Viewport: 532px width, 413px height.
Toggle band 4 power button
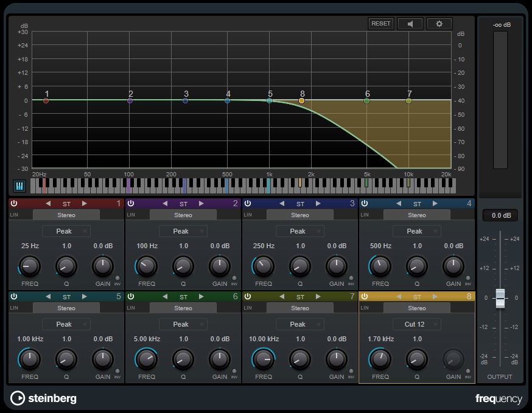[365, 203]
